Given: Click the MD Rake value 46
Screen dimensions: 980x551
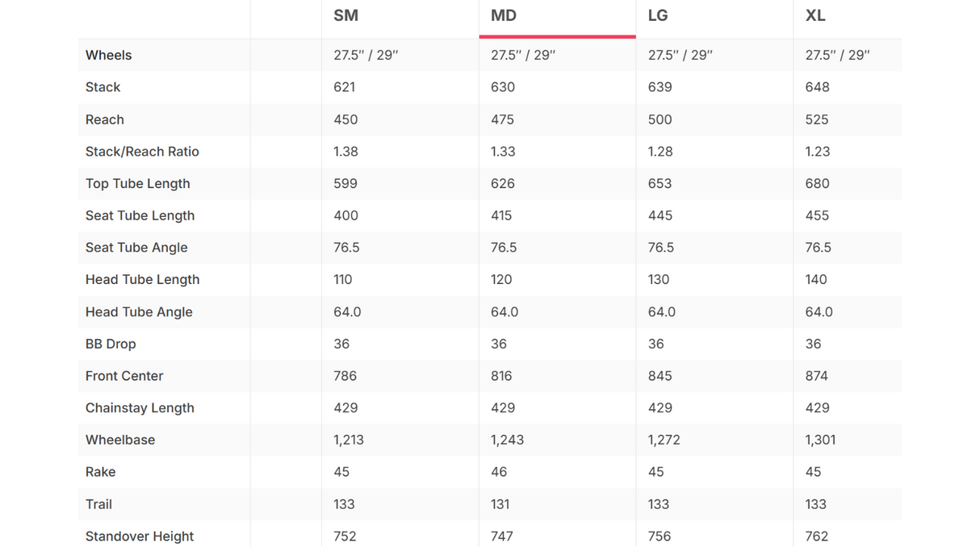Looking at the screenshot, I should tap(499, 472).
